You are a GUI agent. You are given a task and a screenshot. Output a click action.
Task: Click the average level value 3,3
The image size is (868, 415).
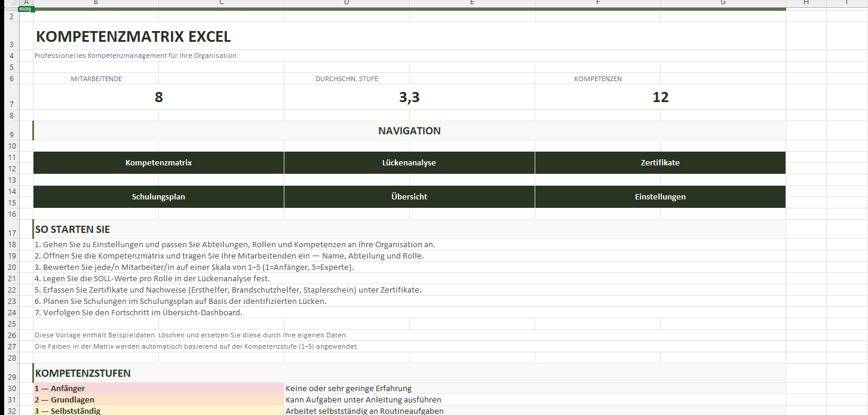[x=409, y=97]
